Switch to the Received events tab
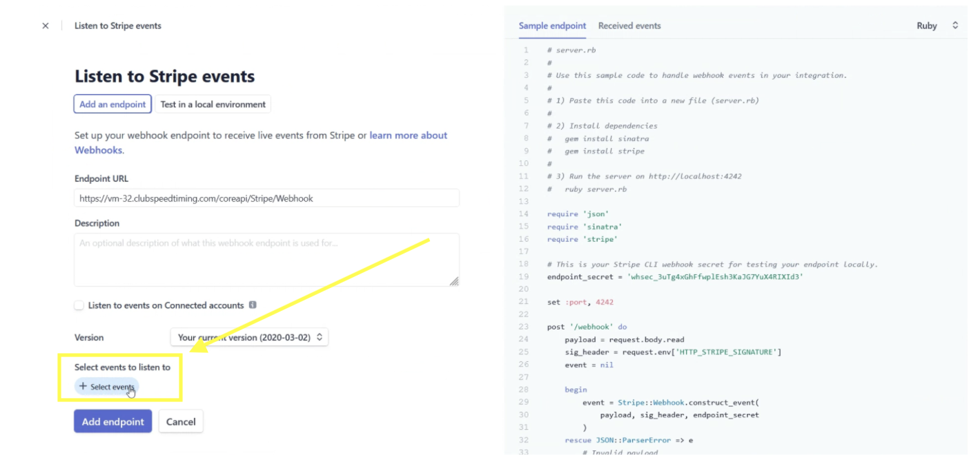Screen dimensions: 980x467 [629, 26]
